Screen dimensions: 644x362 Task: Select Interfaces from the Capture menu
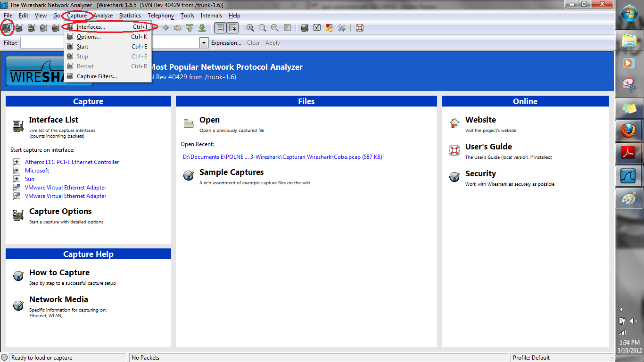(x=91, y=27)
